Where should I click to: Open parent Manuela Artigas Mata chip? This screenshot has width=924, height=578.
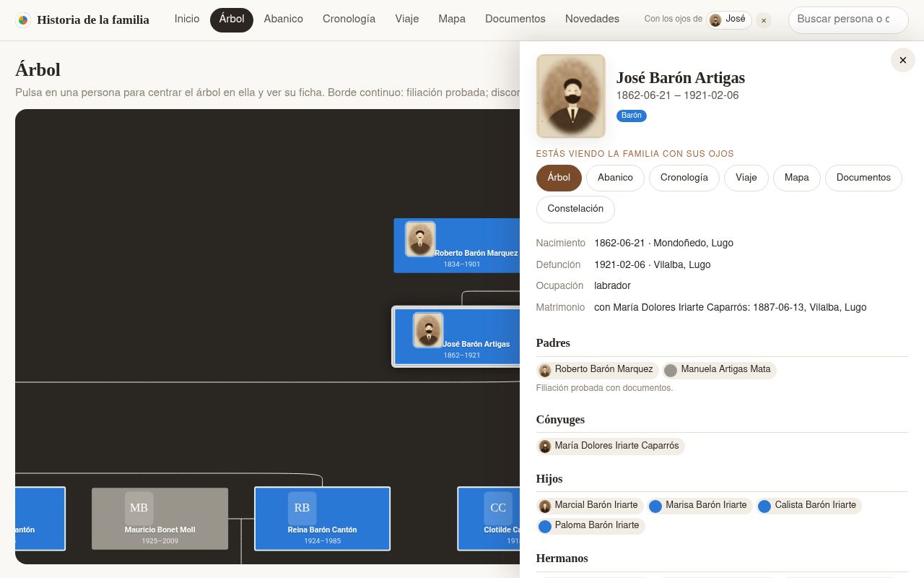[x=718, y=370]
